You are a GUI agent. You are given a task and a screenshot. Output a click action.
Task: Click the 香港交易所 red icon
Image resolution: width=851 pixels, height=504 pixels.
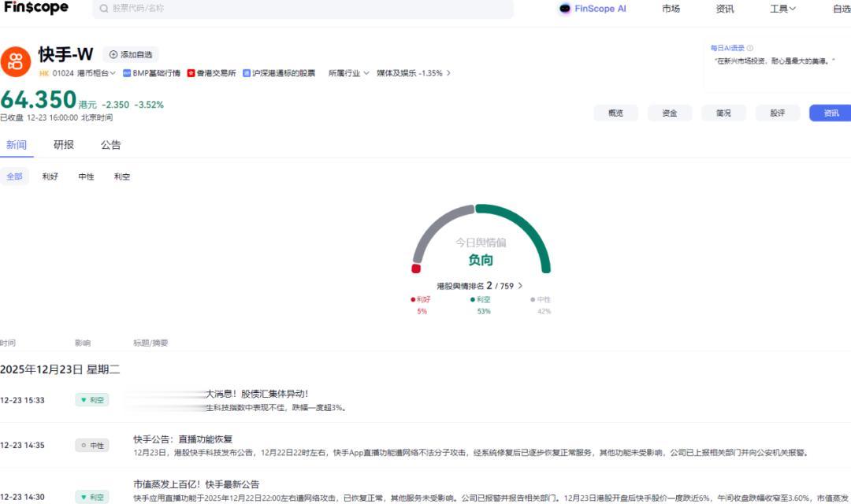tap(191, 72)
